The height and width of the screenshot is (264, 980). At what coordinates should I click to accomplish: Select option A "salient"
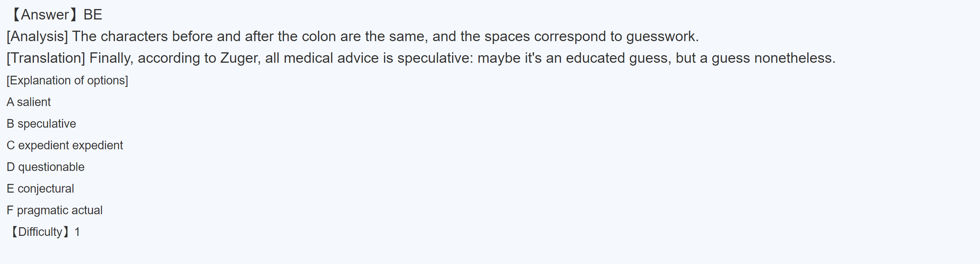click(x=28, y=102)
